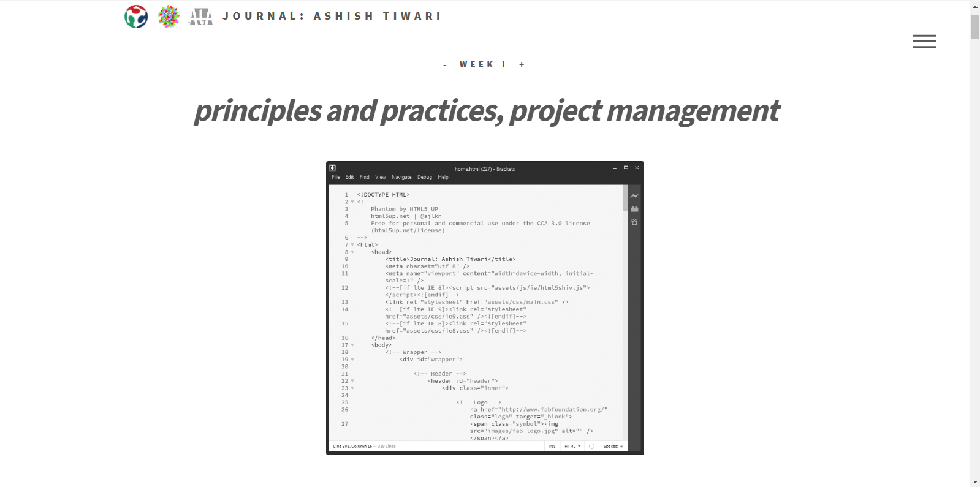Minimize the Brackets window in screenshot
980x487 pixels.
615,167
